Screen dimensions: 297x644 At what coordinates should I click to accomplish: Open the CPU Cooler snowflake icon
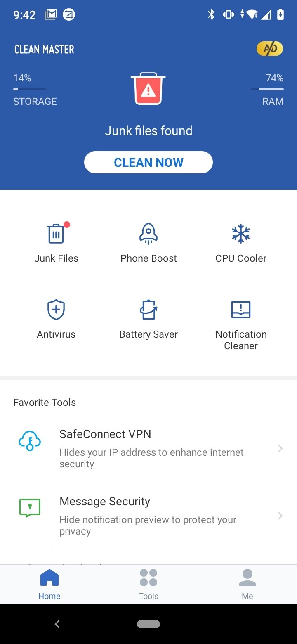pos(241,233)
